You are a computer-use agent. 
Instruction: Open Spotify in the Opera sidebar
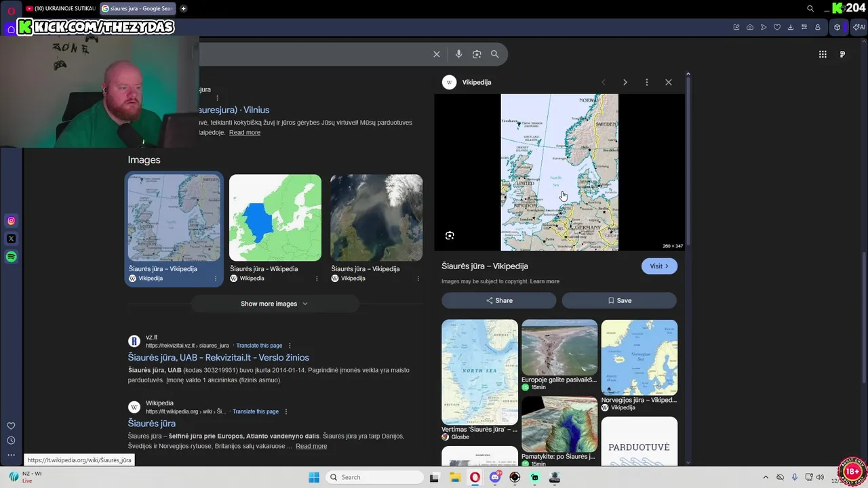click(12, 257)
